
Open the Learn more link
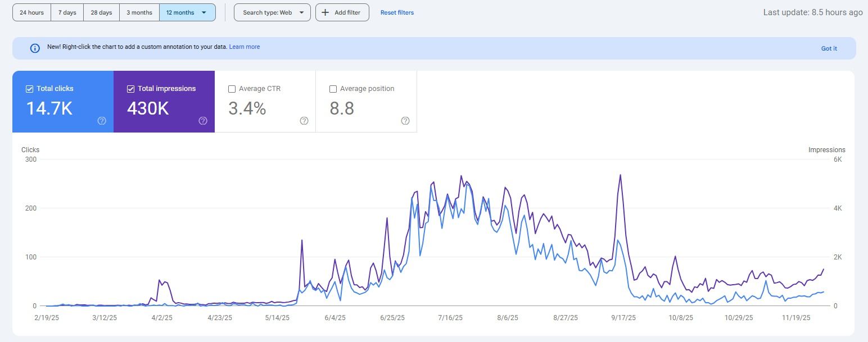[245, 47]
